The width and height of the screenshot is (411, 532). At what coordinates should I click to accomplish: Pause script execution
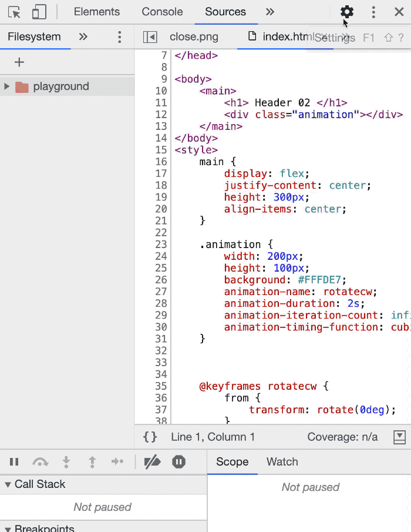(x=14, y=462)
